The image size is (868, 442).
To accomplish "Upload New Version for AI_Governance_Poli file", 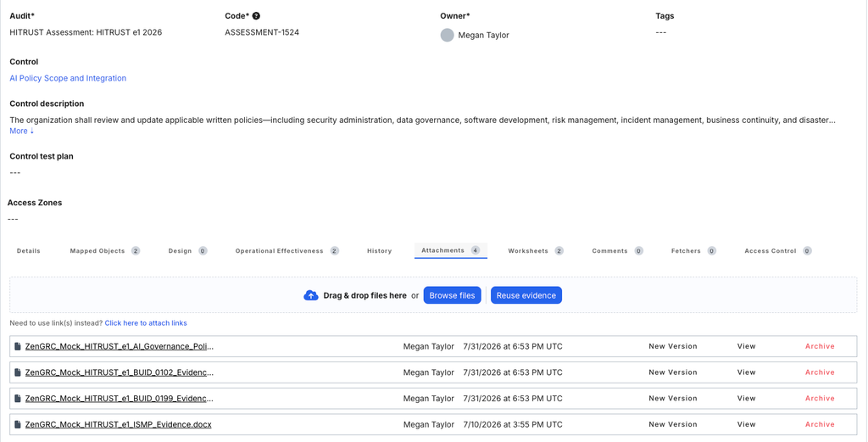I will (672, 346).
